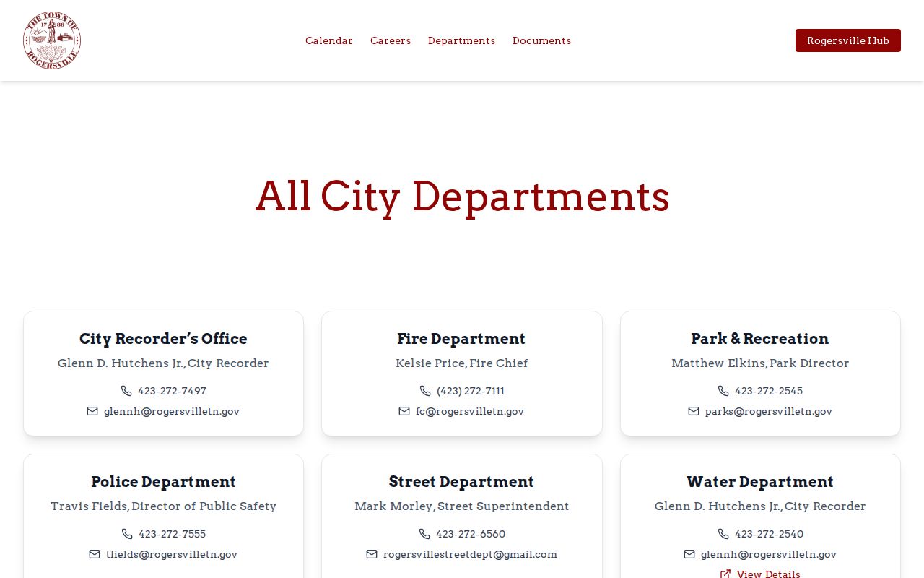Click the envelope icon beside tfields@rogersvilletn.gov
The height and width of the screenshot is (578, 924).
coord(95,554)
